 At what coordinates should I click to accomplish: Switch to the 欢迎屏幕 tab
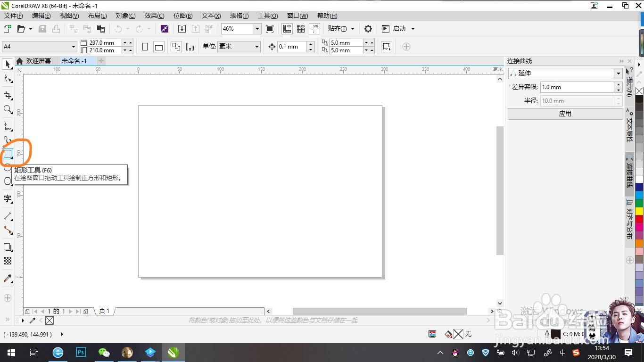38,61
